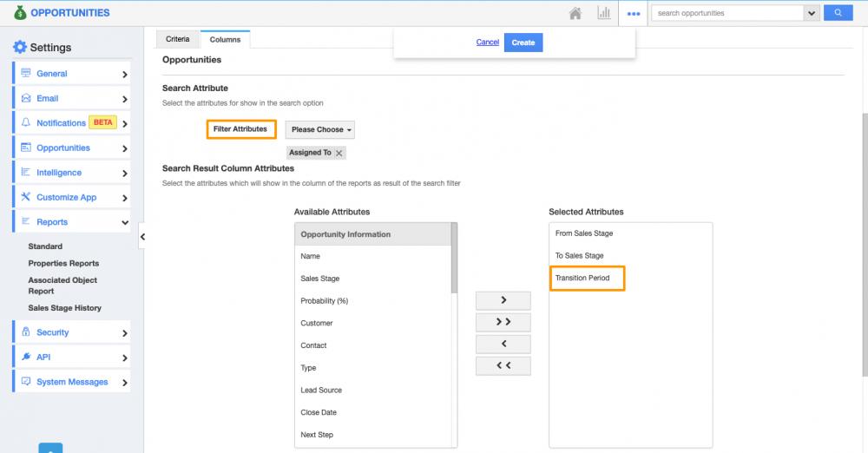Click the Create button
This screenshot has height=453, width=868.
pos(523,43)
